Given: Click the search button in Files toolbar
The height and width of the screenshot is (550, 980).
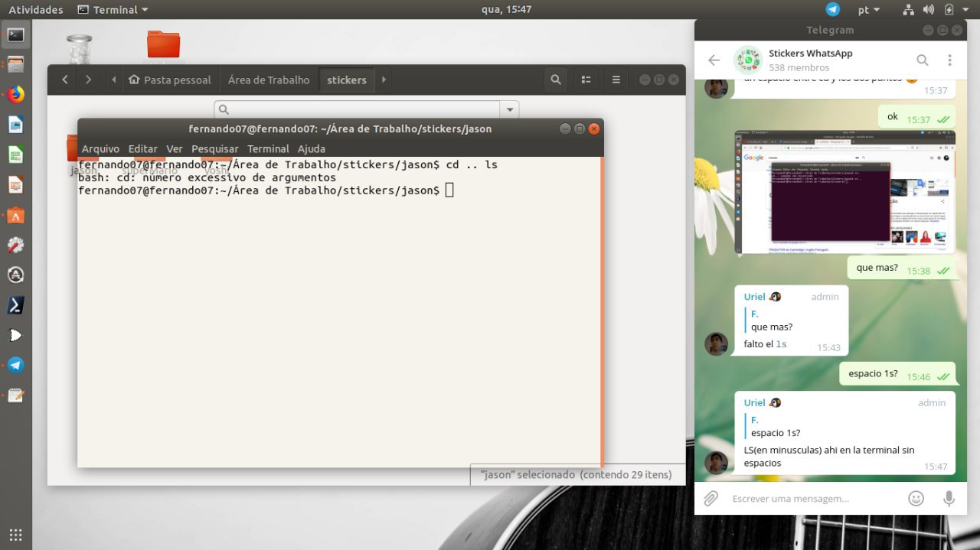Looking at the screenshot, I should [x=556, y=80].
